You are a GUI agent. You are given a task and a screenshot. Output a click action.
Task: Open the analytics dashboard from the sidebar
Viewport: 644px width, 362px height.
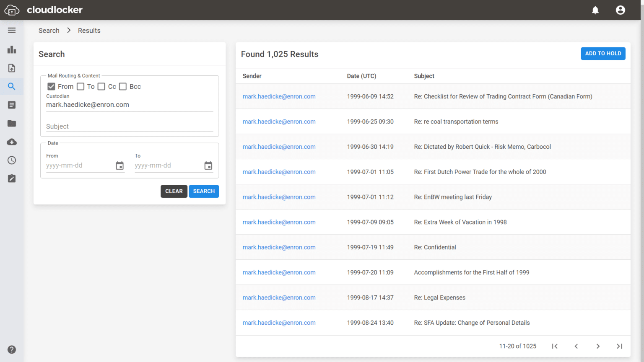pyautogui.click(x=11, y=49)
